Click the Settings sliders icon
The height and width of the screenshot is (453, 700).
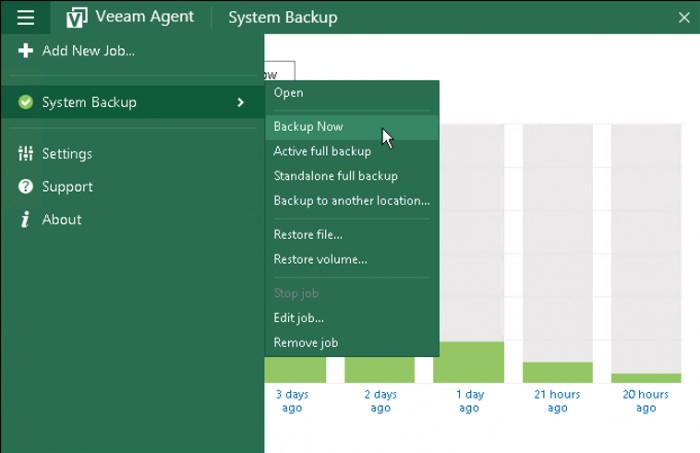coord(25,154)
